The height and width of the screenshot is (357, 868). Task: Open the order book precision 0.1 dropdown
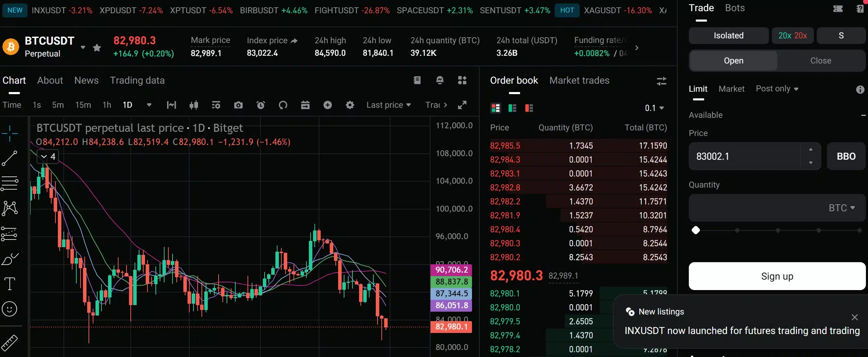(x=654, y=108)
